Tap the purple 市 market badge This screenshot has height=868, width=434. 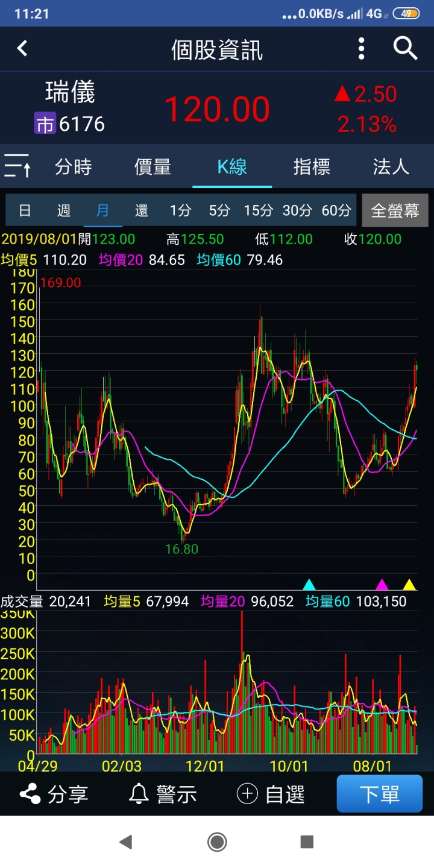point(45,124)
